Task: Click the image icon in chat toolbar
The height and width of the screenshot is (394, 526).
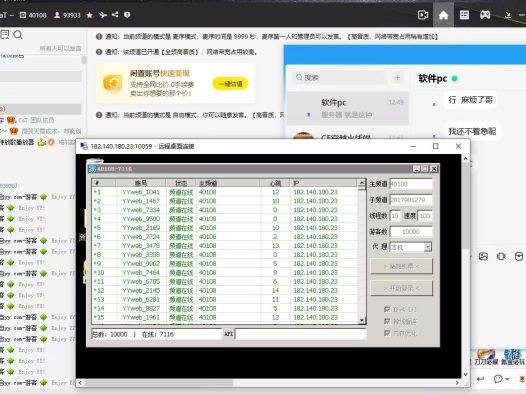Action: tap(483, 257)
